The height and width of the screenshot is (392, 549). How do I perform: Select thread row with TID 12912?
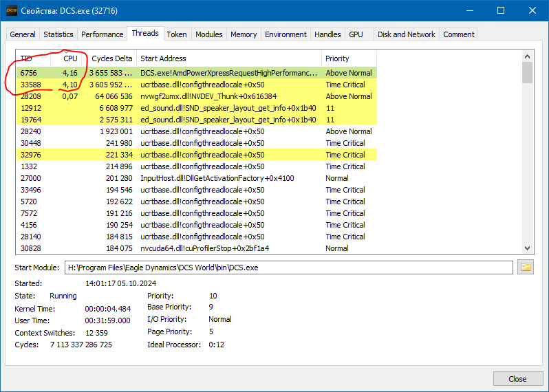coord(197,108)
